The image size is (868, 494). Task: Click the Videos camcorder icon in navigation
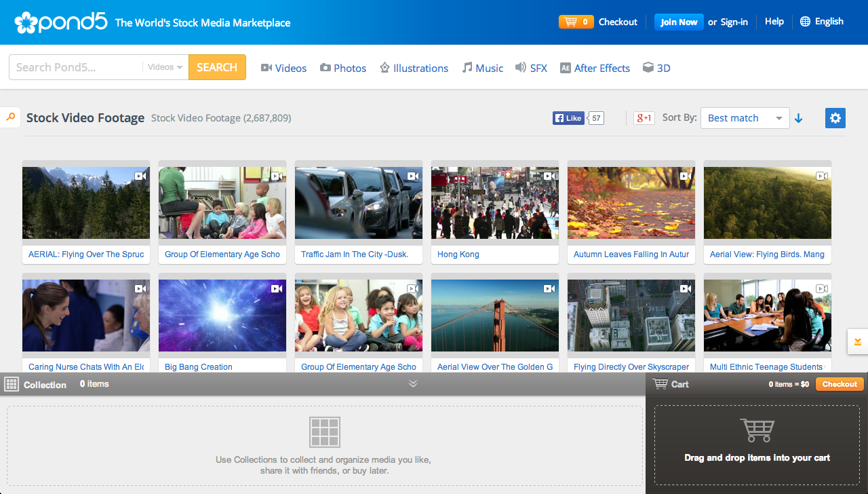click(265, 67)
